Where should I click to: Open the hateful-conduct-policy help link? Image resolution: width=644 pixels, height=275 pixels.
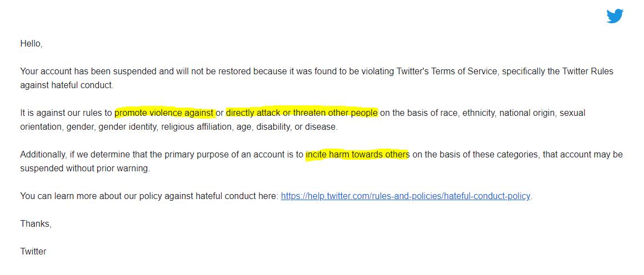(x=405, y=196)
